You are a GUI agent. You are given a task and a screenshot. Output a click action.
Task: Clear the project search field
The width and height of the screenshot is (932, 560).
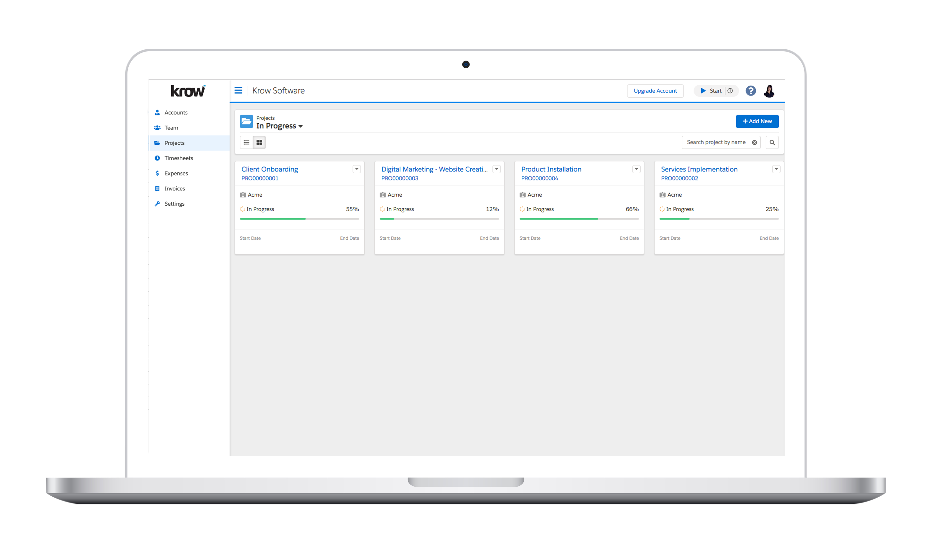[754, 143]
